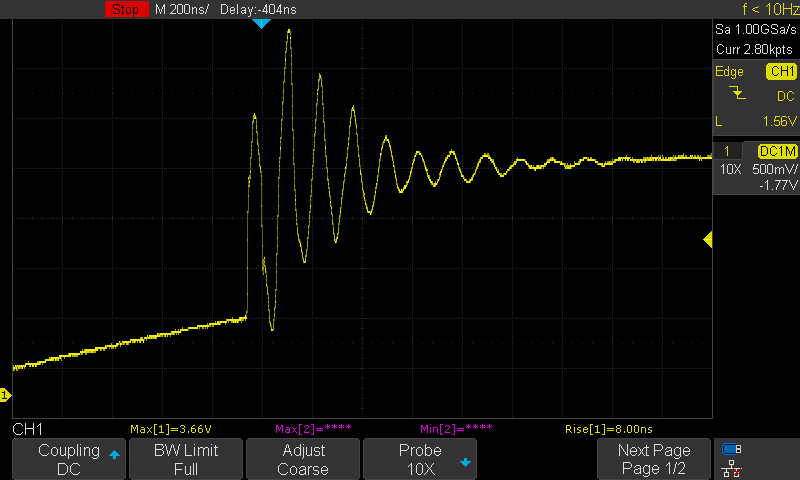800x480 pixels.
Task: Expand the Probe 10X attenuation options
Action: coord(419,459)
